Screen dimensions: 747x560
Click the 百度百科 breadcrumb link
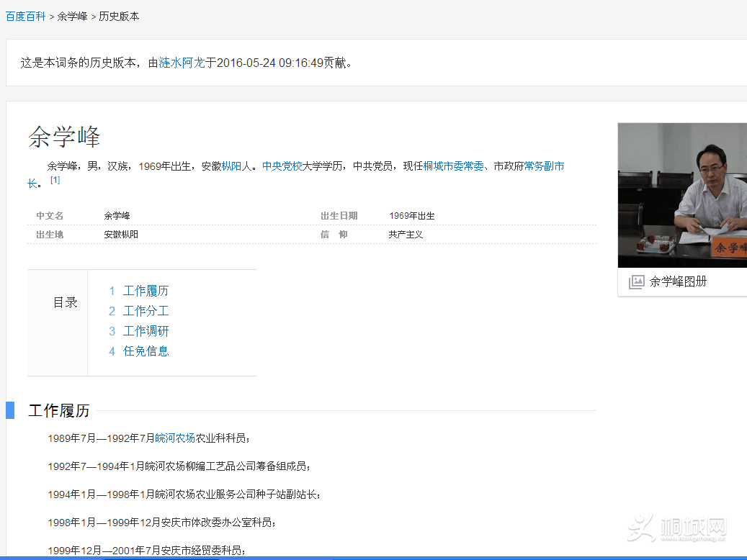(x=25, y=16)
